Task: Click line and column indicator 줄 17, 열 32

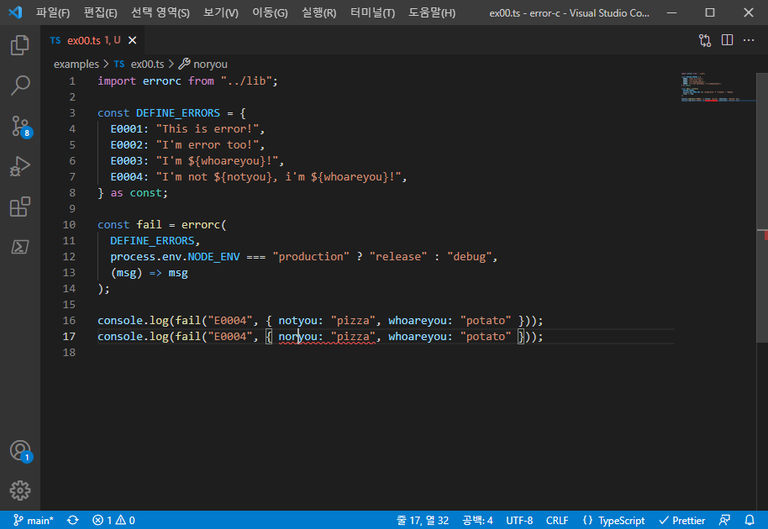Action: pyautogui.click(x=423, y=520)
